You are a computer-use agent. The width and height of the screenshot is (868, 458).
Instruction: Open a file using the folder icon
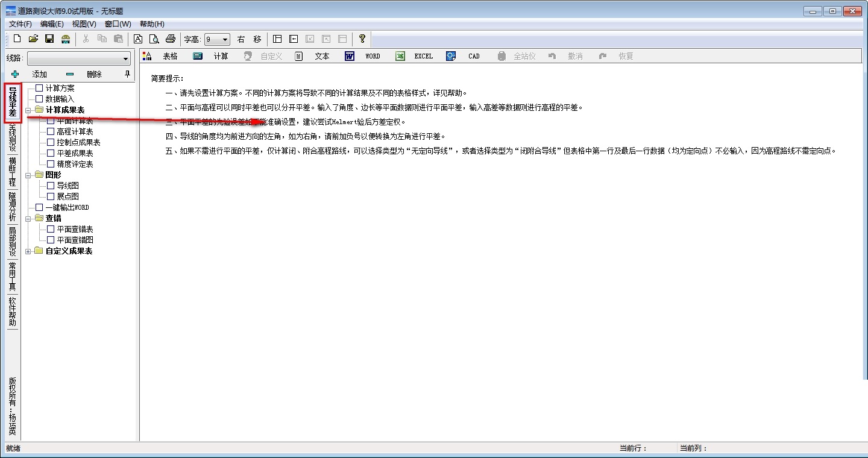33,39
